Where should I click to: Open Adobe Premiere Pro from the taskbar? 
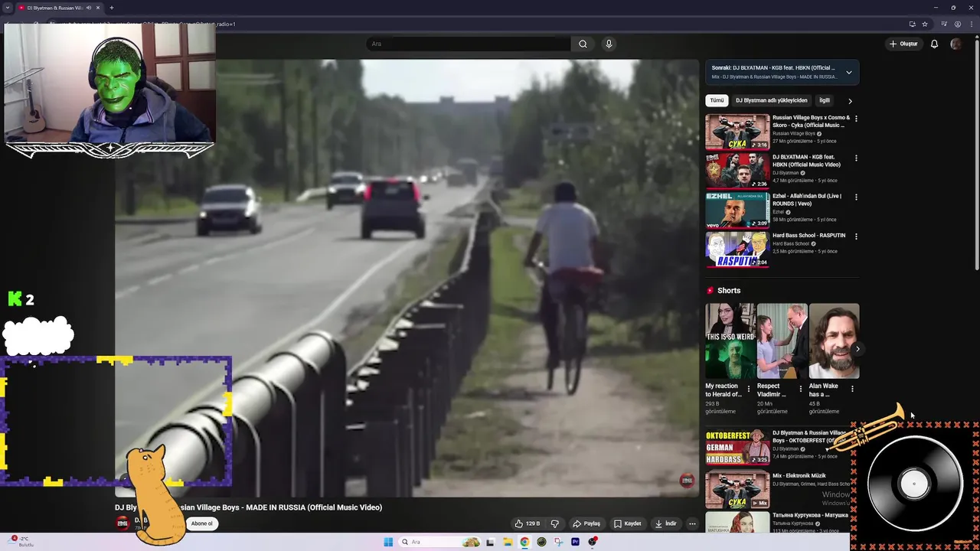[x=575, y=542]
